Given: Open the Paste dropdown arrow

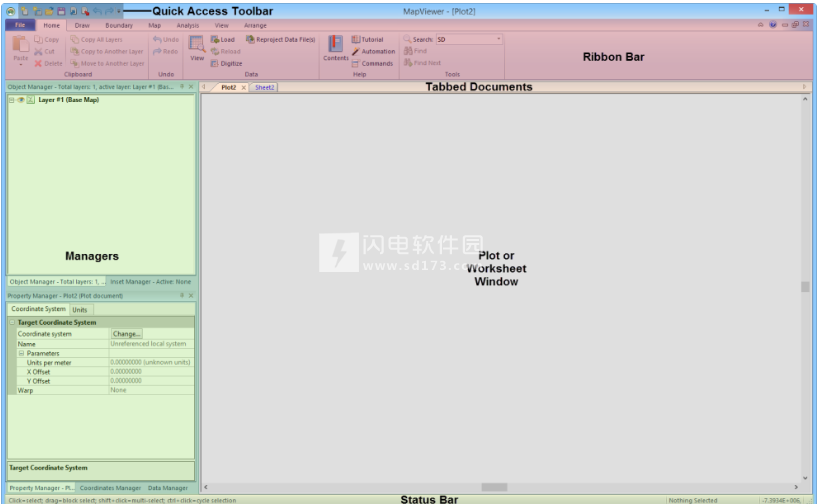Looking at the screenshot, I should 20,65.
